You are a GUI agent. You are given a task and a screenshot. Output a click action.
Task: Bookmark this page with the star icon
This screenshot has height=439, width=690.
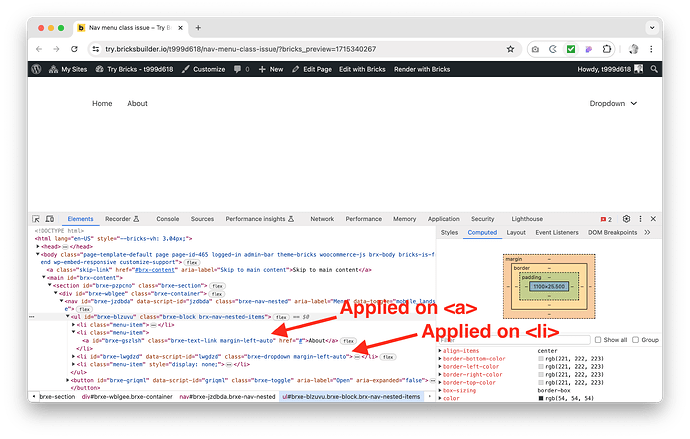click(510, 49)
